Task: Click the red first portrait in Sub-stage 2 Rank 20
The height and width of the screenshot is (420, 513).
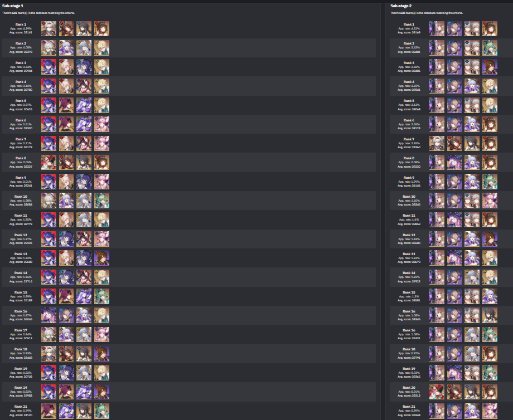Action: pyautogui.click(x=437, y=392)
